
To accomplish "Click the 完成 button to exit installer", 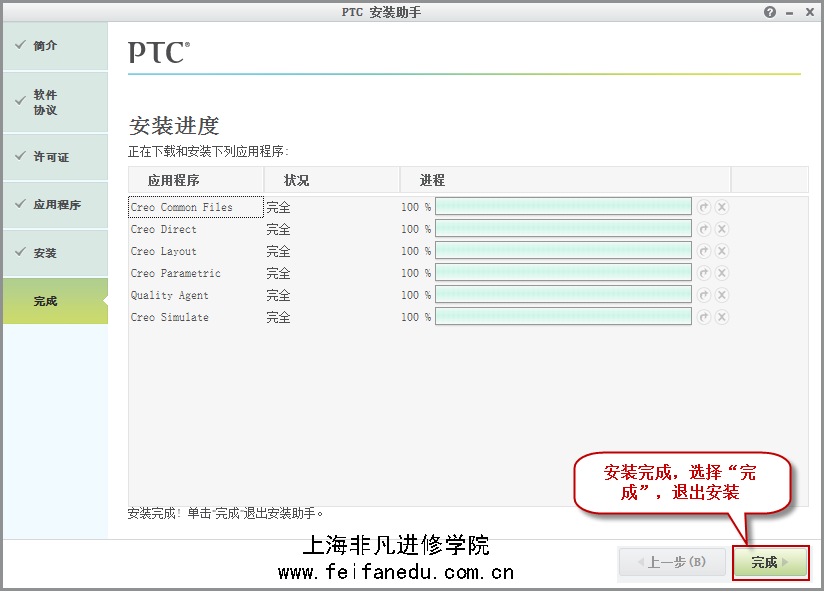I will (770, 563).
